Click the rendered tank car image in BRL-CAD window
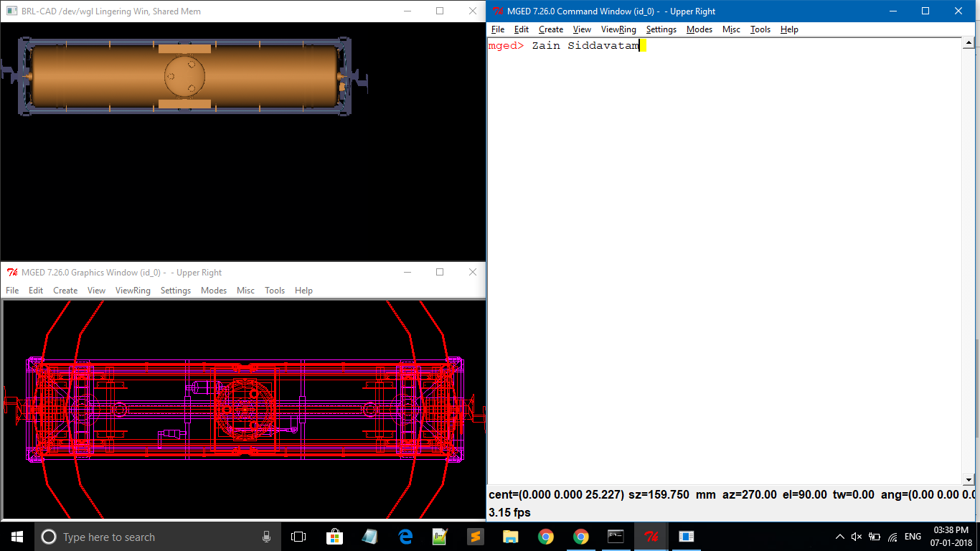 coord(185,77)
